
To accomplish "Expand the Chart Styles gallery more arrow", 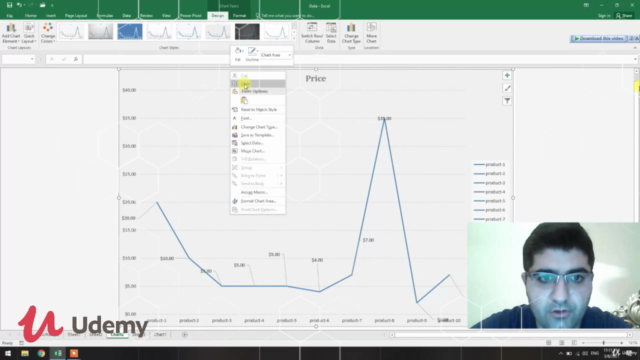I will (x=294, y=39).
